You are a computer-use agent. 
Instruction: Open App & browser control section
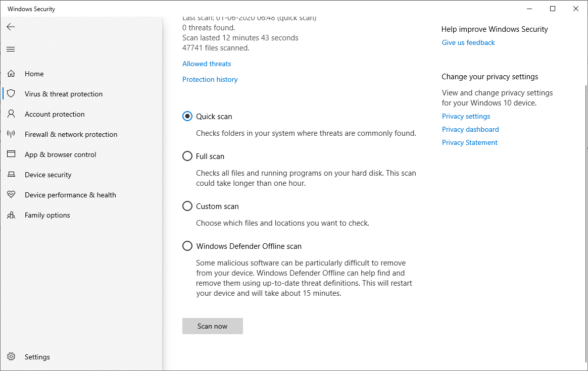[x=81, y=155]
